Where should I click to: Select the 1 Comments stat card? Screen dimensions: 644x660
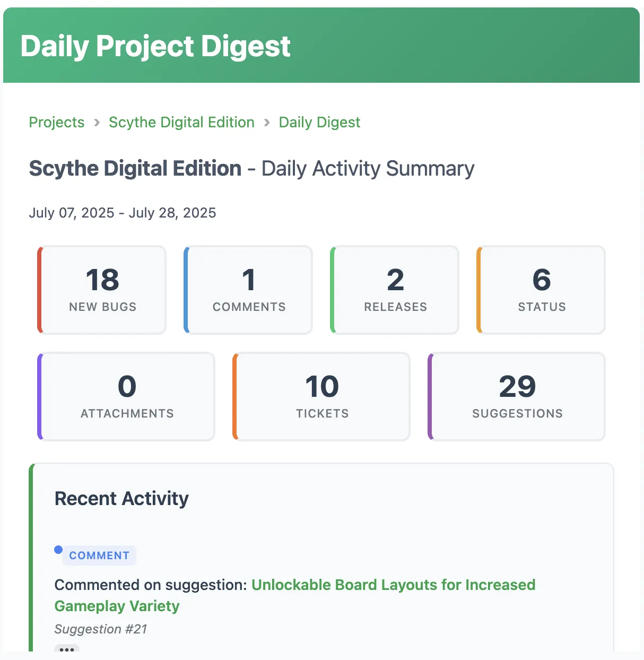coord(248,290)
